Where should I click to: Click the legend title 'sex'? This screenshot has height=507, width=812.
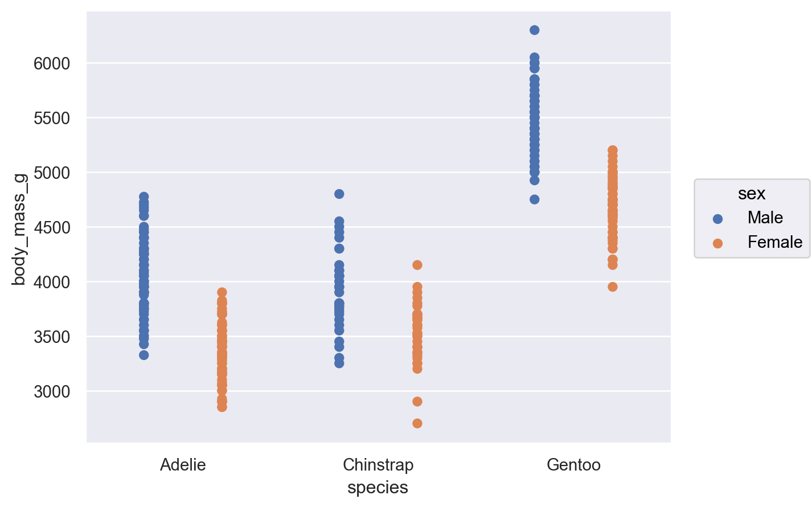tap(751, 194)
